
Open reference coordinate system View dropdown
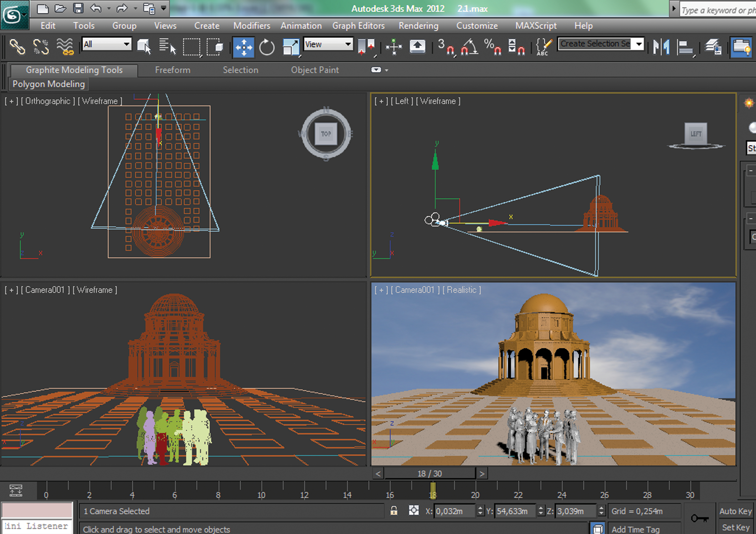[x=328, y=44]
